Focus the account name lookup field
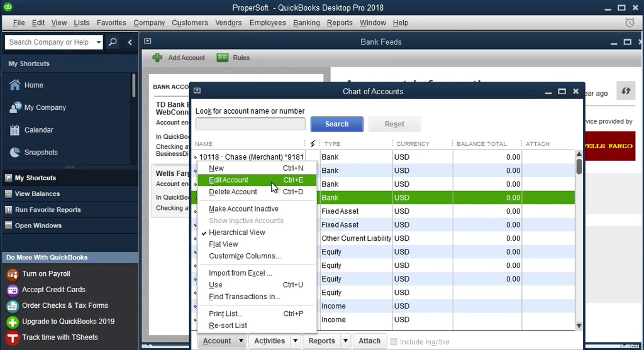Image resolution: width=644 pixels, height=350 pixels. 250,124
